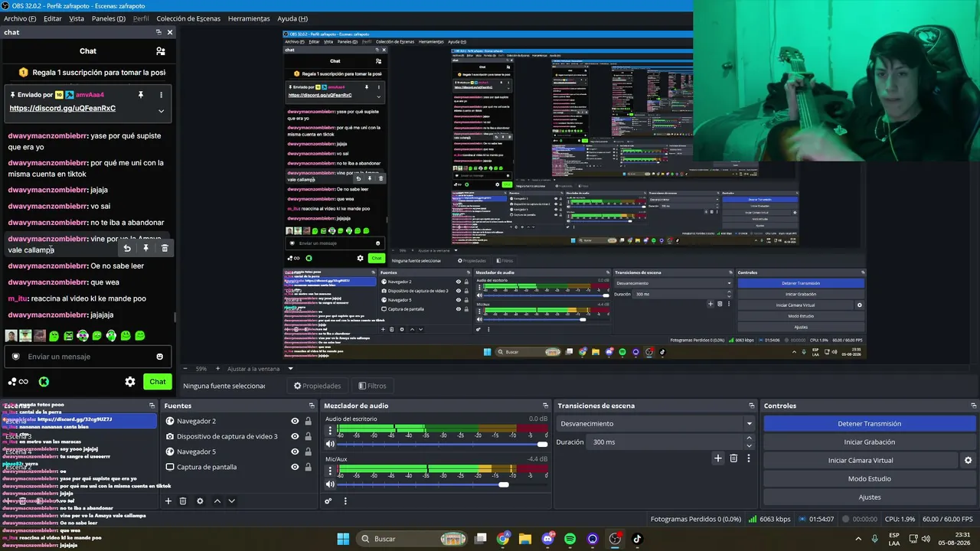
Task: Open audio mixer three-dot menu at bottom
Action: pyautogui.click(x=345, y=501)
